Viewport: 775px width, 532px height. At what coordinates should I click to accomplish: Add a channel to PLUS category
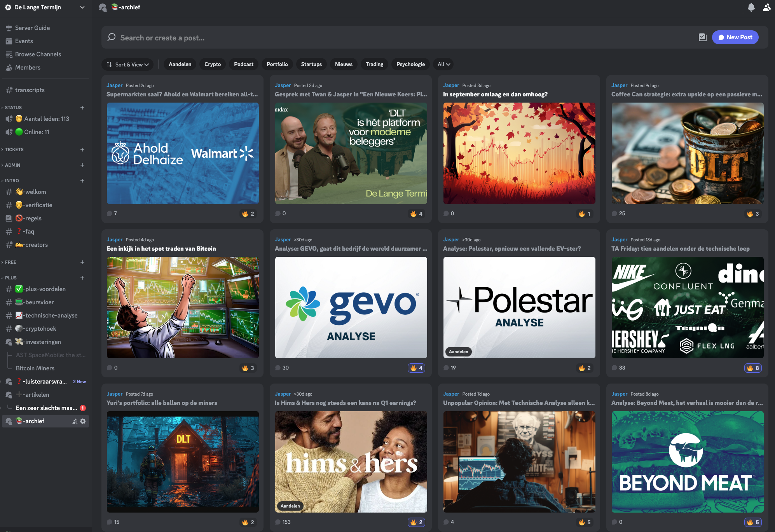click(x=82, y=278)
